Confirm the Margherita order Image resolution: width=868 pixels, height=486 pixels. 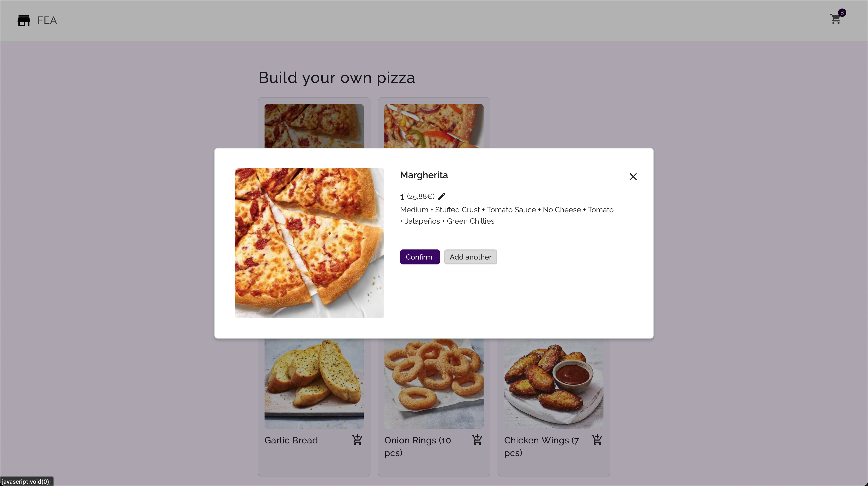(420, 257)
